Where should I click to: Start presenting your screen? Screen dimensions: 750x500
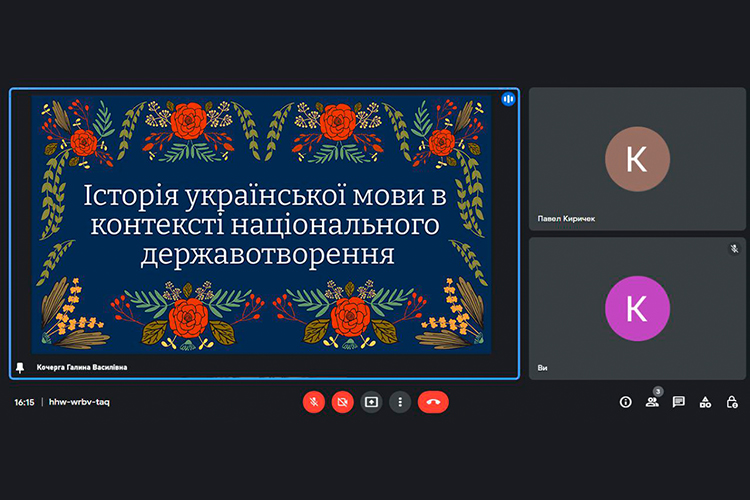[371, 402]
